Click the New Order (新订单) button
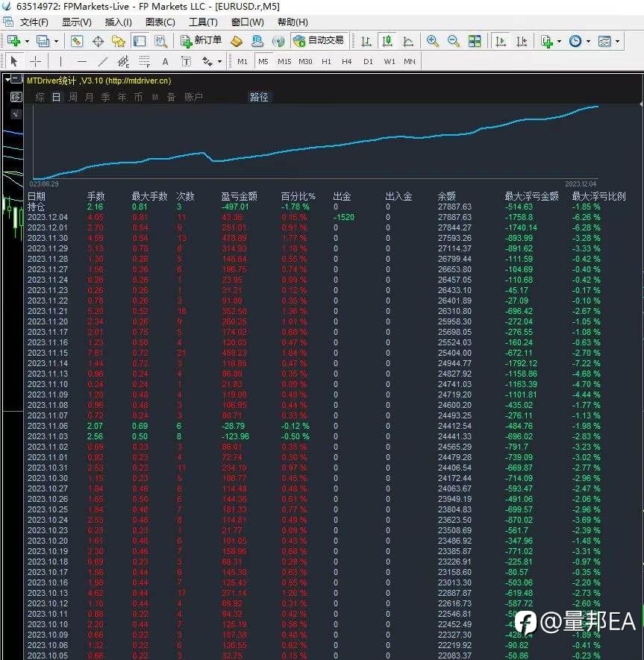644x660 pixels. pyautogui.click(x=201, y=40)
